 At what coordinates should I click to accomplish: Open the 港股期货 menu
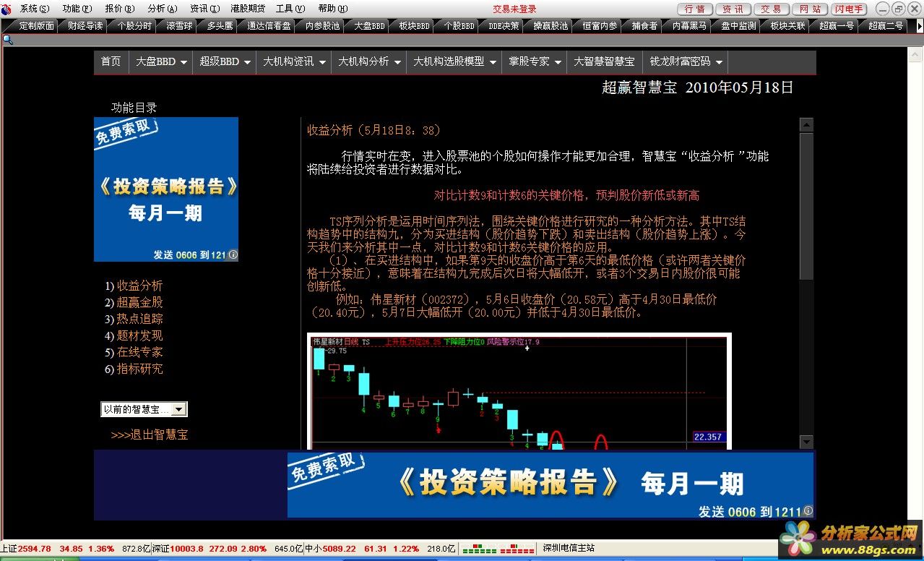248,9
